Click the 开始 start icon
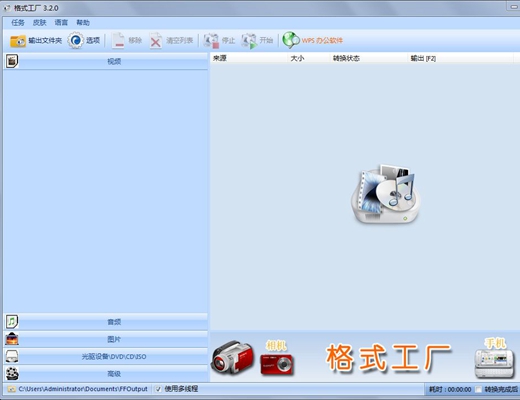The height and width of the screenshot is (400, 520). [249, 41]
